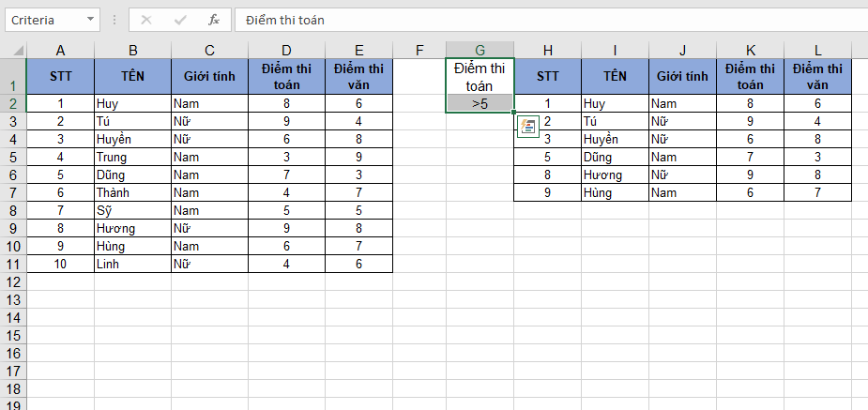This screenshot has height=410, width=868.
Task: Select column K header
Action: 750,50
